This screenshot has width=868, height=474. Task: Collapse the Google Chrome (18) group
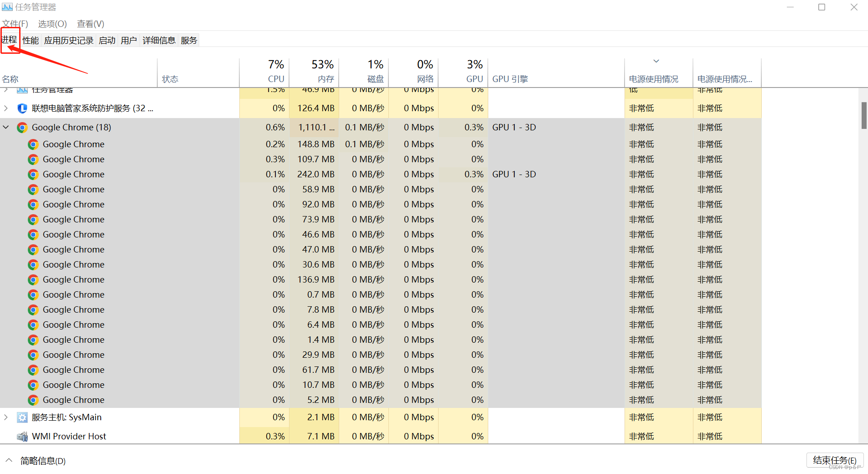[x=6, y=128]
